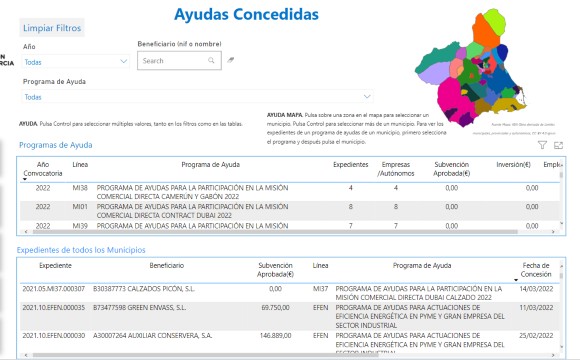This screenshot has height=360, width=580.
Task: Click the Limpiar Filtros button
Action: [x=52, y=28]
